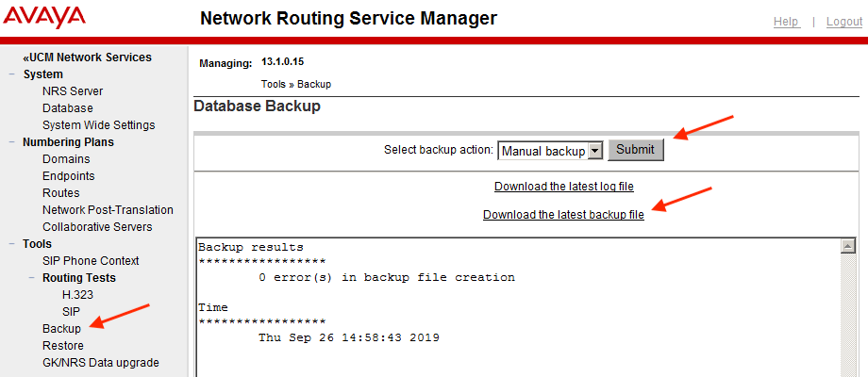Collapse the System section
Image resolution: width=868 pixels, height=377 pixels.
[x=11, y=74]
